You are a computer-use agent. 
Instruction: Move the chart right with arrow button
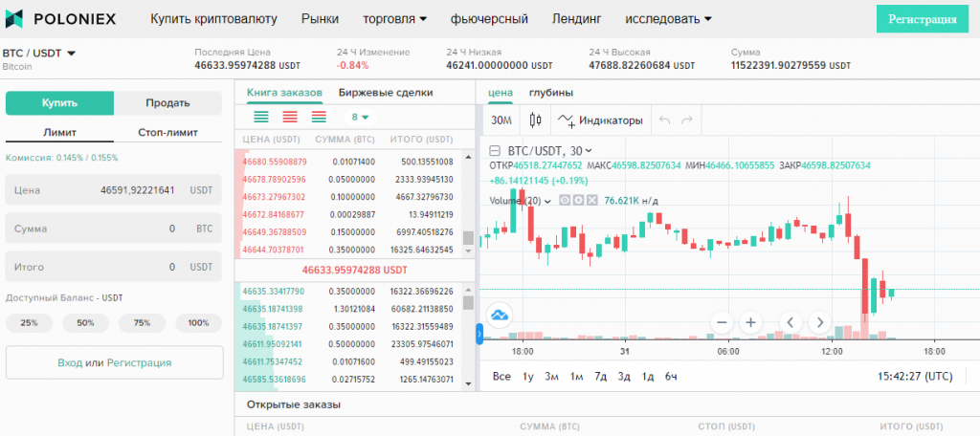pos(819,322)
